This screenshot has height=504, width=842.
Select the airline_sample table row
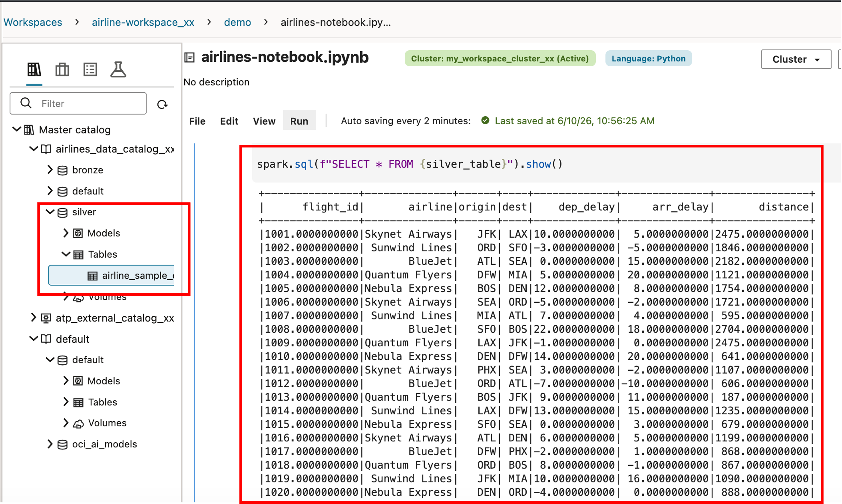tap(111, 275)
